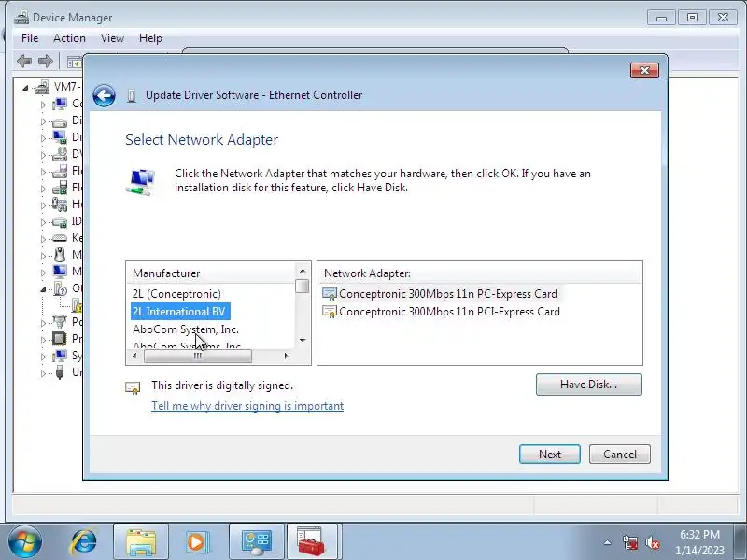Click the Windows Start orb
The image size is (747, 560).
point(25,541)
